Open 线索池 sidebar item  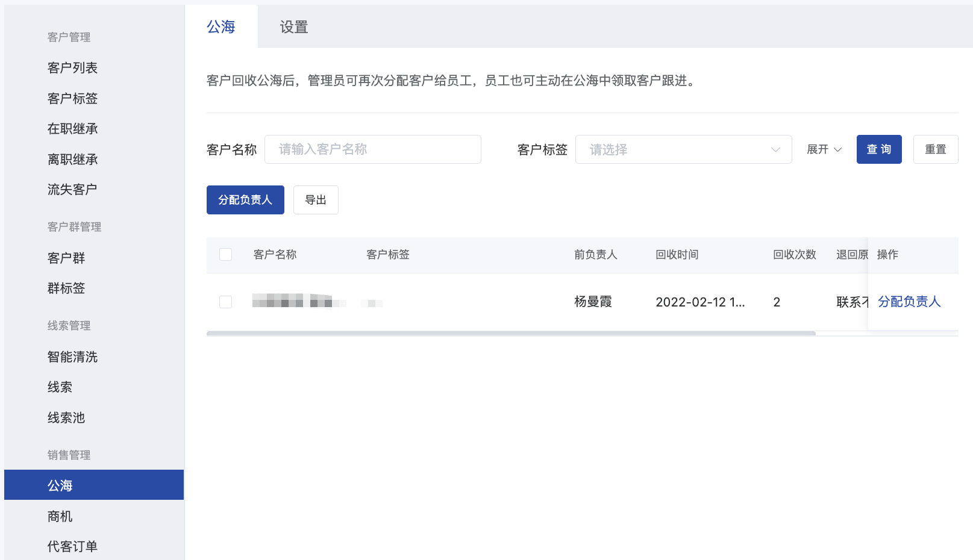click(66, 418)
